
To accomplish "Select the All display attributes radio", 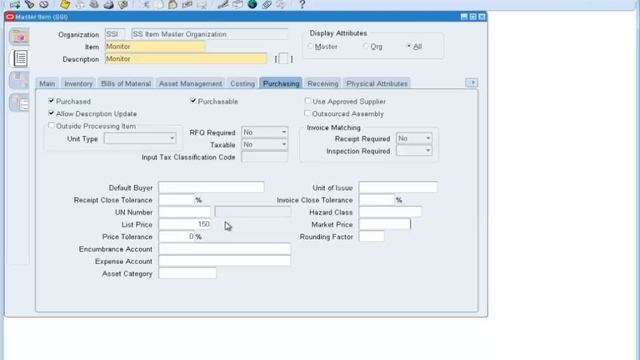I will tap(409, 46).
